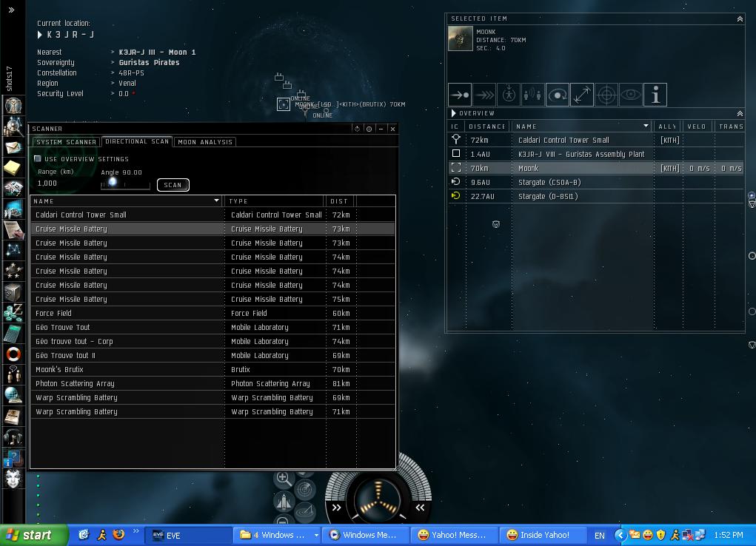
Task: Click the ship cargo icon near HUD
Action: click(284, 502)
